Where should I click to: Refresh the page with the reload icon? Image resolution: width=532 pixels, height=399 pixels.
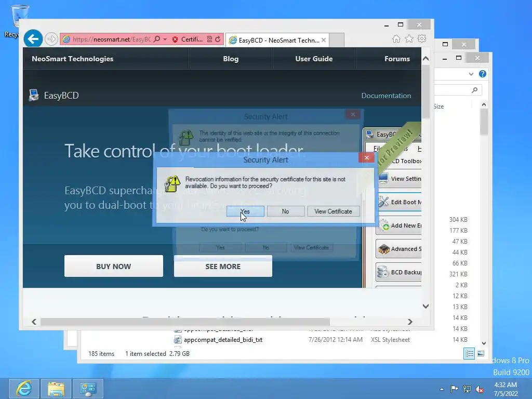[218, 39]
